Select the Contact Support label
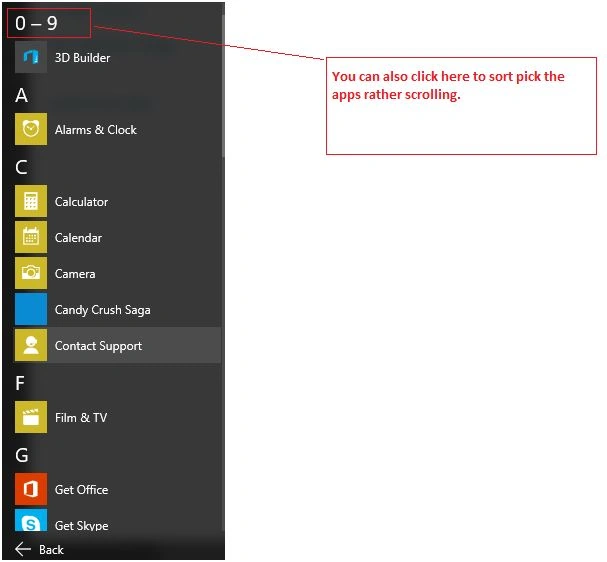This screenshot has width=607, height=562. coord(98,346)
